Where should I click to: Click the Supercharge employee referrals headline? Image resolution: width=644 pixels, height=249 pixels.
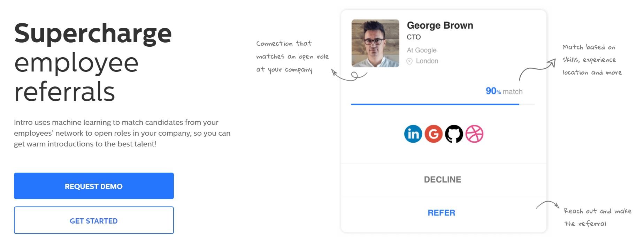[x=93, y=62]
